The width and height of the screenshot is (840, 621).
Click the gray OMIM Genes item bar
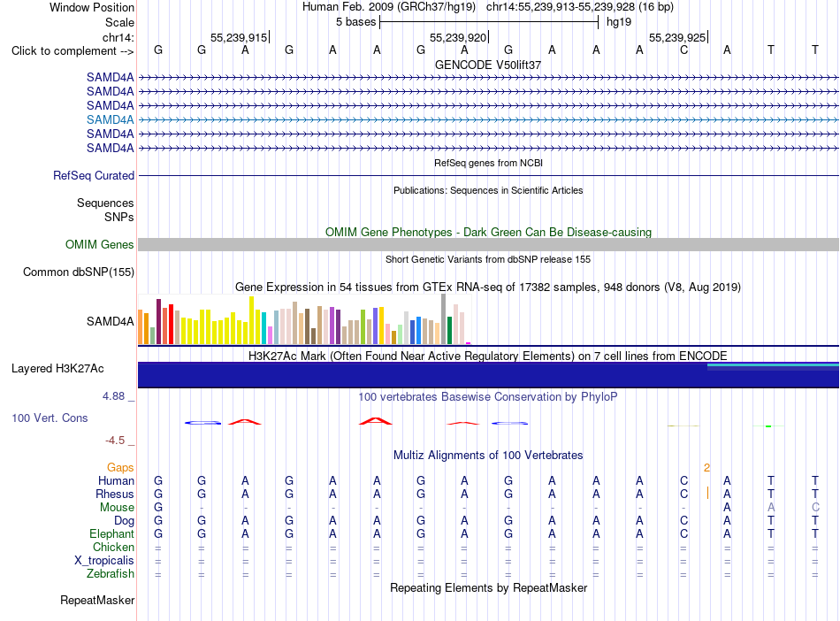(x=488, y=245)
